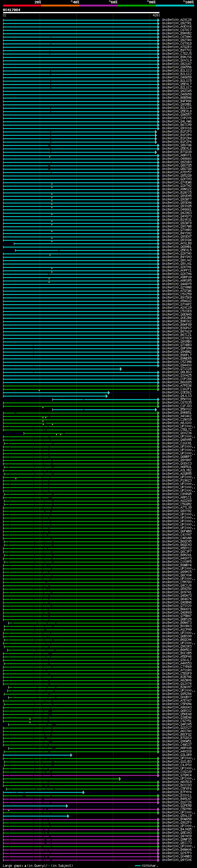Open hit UniRef100_A0EVX4

[x=176, y=26]
